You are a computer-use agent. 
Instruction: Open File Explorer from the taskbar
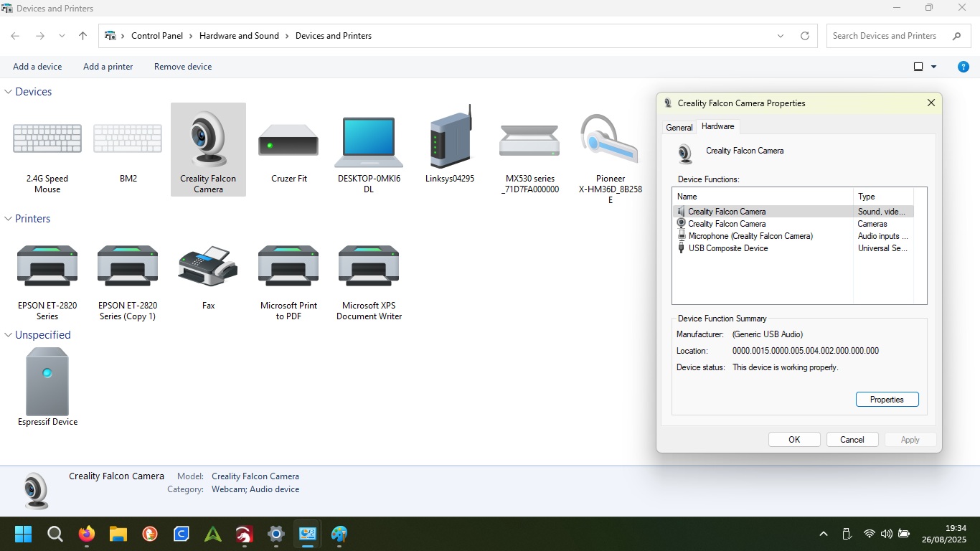[118, 534]
